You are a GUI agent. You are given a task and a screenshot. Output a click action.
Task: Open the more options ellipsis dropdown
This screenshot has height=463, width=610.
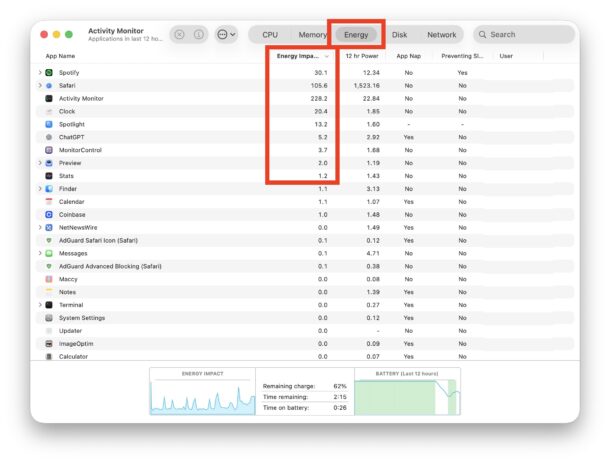click(x=226, y=34)
